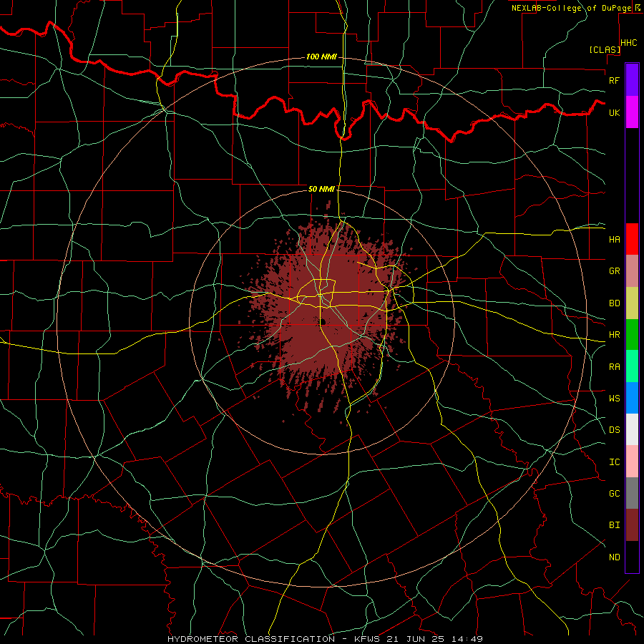Image resolution: width=644 pixels, height=644 pixels.
Task: Click the RF purple legend swatch
Action: pyautogui.click(x=632, y=80)
